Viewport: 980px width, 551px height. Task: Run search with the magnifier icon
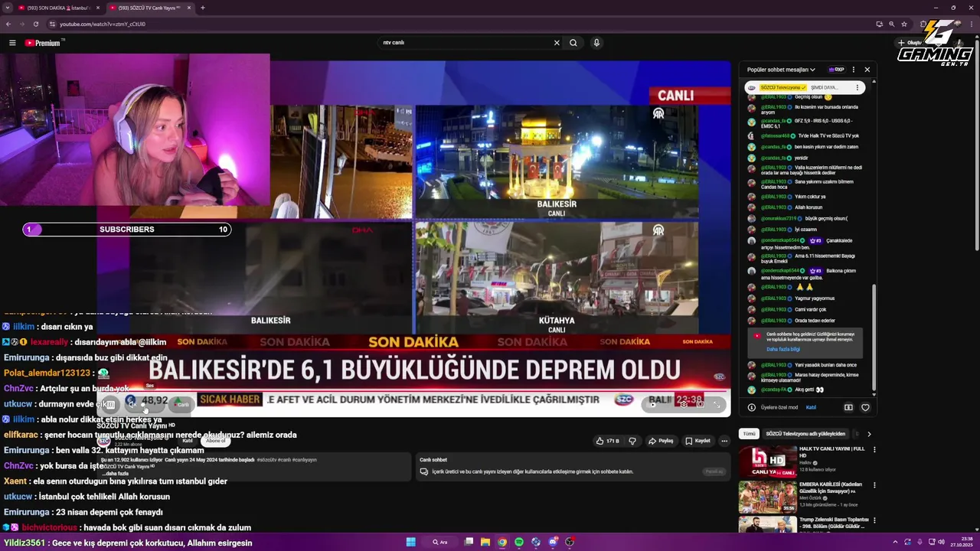(573, 43)
